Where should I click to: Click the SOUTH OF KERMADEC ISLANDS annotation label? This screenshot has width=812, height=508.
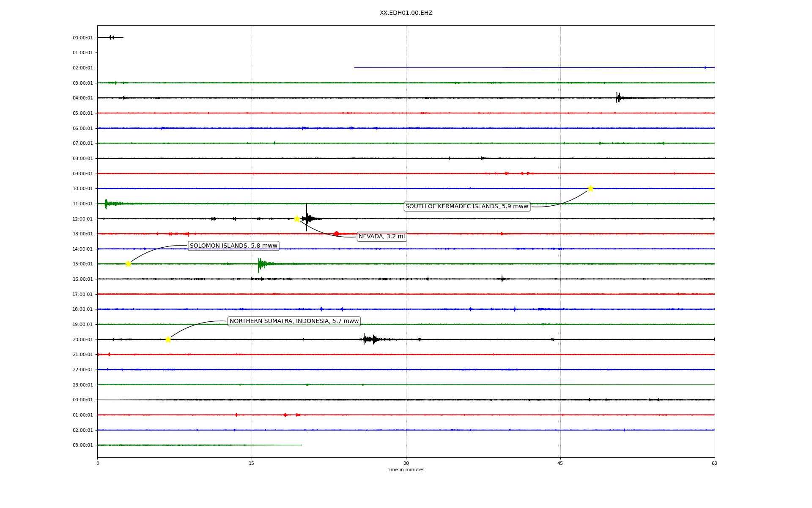click(x=467, y=207)
